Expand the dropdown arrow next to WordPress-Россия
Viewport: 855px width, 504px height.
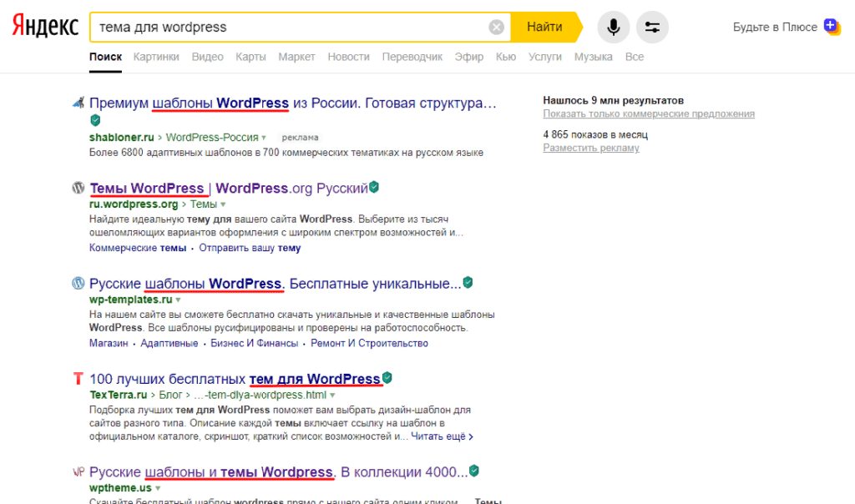click(x=264, y=138)
